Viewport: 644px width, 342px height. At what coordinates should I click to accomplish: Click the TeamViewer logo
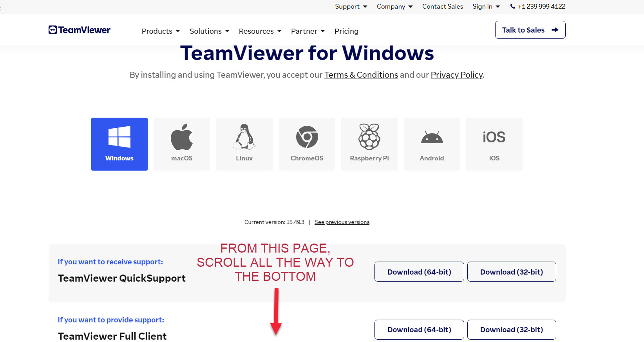click(80, 30)
